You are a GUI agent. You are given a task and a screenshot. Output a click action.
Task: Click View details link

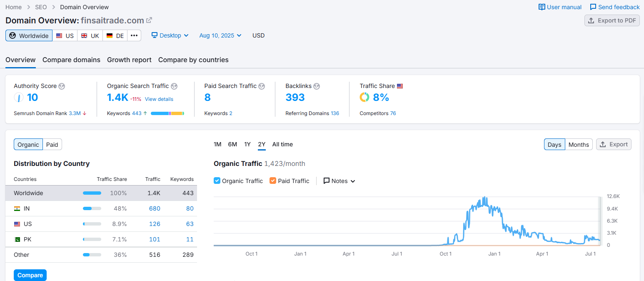159,99
